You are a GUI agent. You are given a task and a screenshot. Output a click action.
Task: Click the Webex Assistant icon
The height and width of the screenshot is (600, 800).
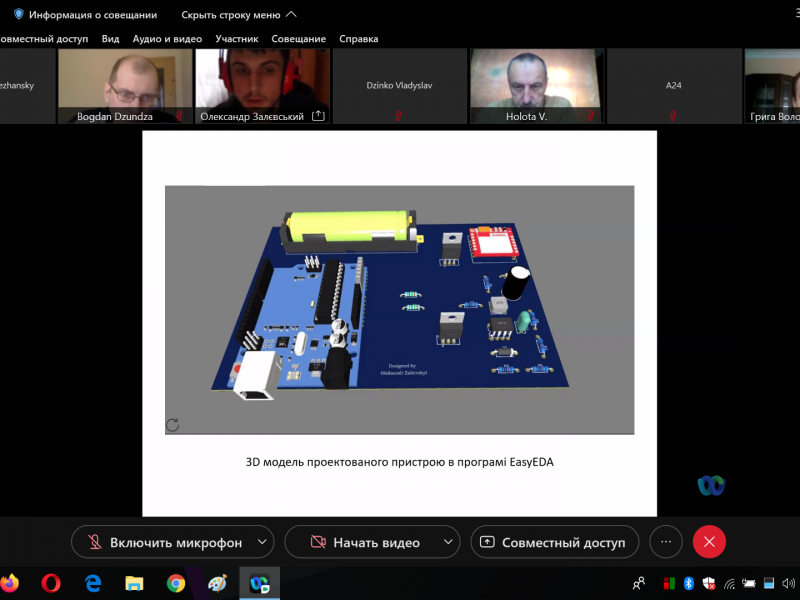[711, 485]
